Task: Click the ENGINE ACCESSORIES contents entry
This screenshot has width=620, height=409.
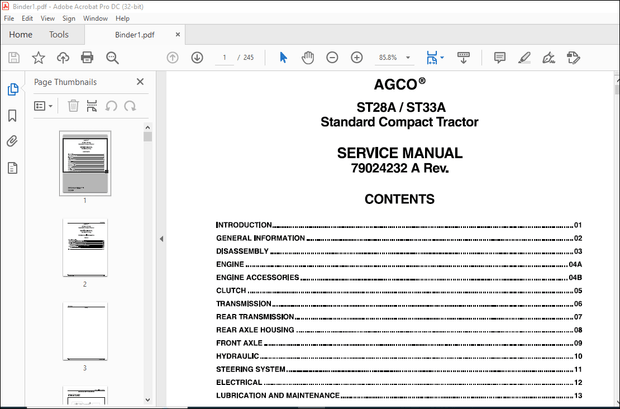Action: click(x=399, y=277)
